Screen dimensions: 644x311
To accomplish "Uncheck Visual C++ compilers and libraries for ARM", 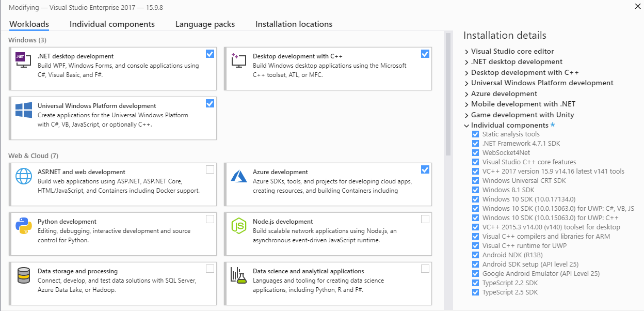I will pos(475,237).
